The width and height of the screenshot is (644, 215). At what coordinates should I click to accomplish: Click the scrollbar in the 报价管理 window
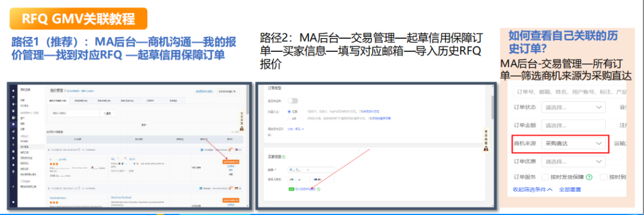click(247, 99)
